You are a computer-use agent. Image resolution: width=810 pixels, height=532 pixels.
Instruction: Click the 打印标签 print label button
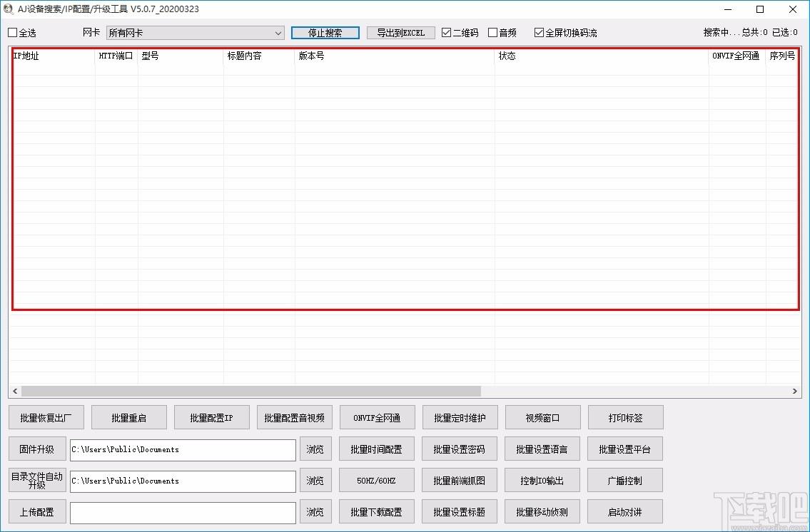(626, 417)
